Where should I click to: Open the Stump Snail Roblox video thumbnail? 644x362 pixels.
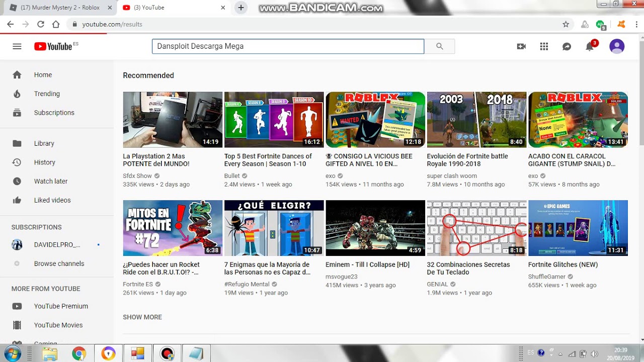(x=578, y=120)
